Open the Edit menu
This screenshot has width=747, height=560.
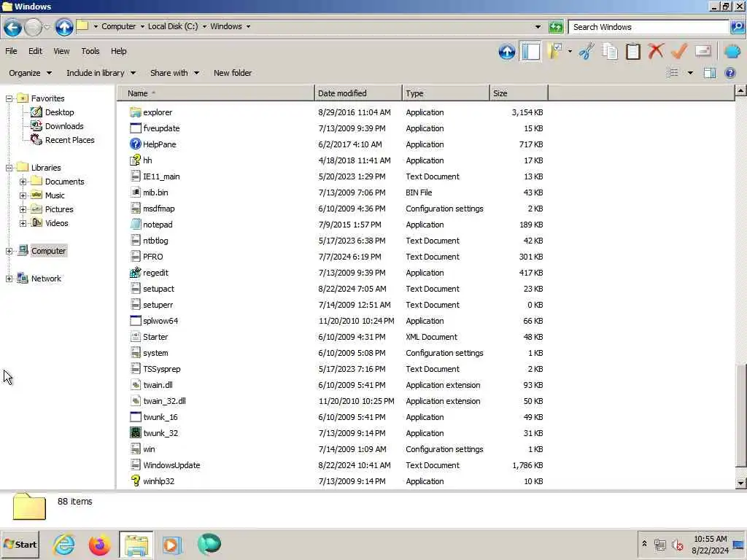click(x=35, y=51)
